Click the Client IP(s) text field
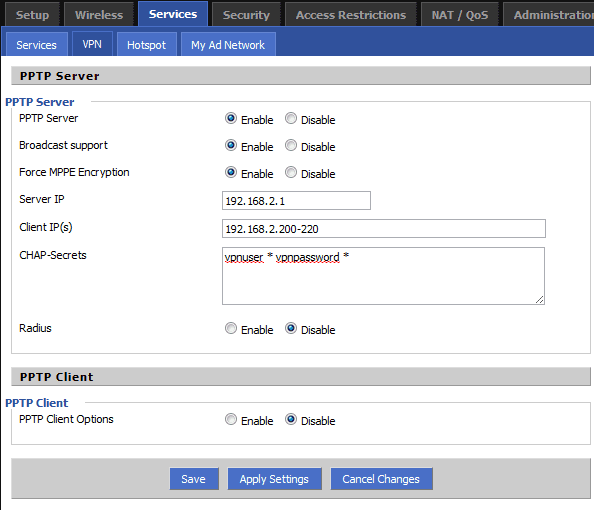Screen dimensions: 594x510 point(384,228)
